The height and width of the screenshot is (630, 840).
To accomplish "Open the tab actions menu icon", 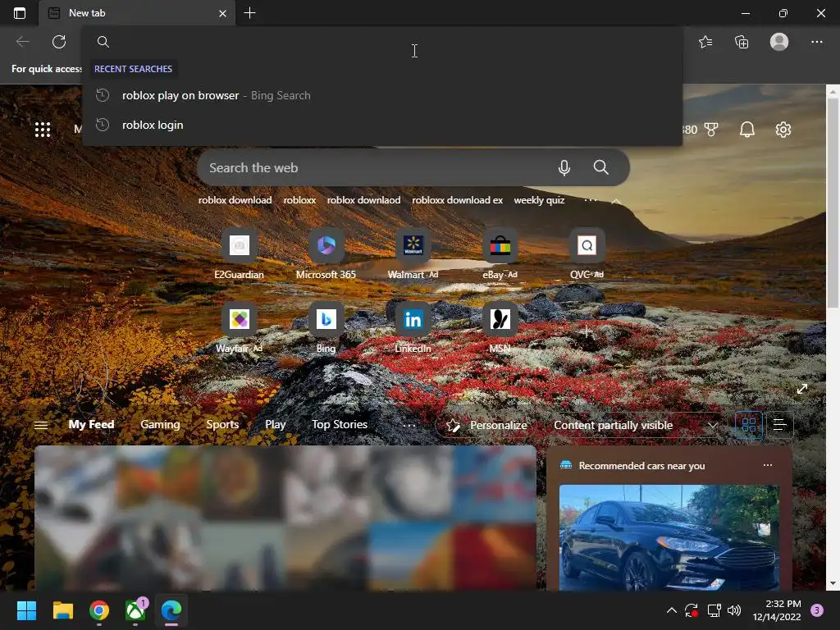I will (x=20, y=13).
